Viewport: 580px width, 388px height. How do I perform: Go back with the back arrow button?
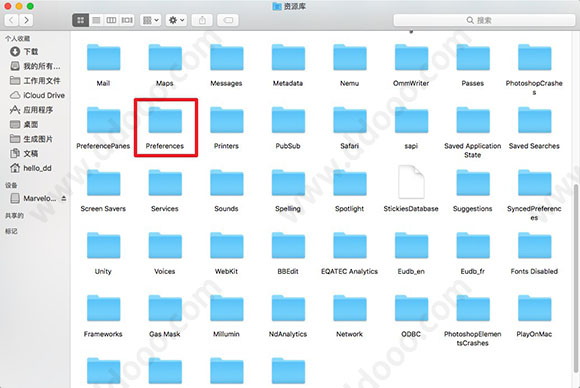click(11, 20)
